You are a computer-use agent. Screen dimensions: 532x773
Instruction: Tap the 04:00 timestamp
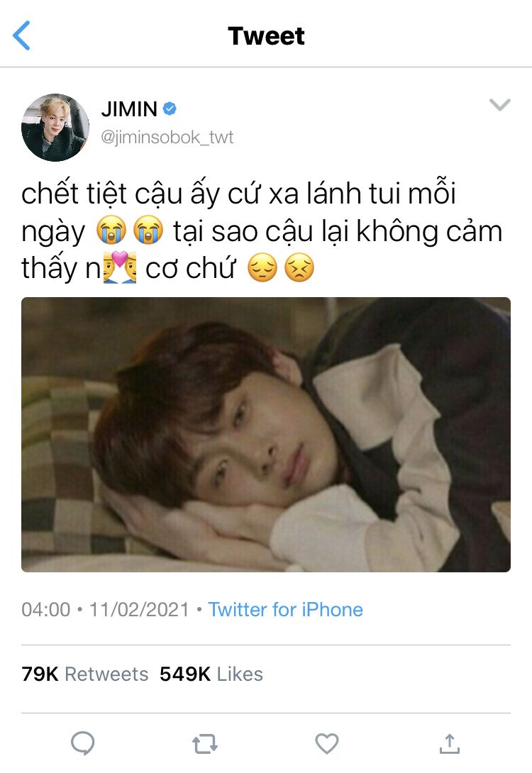point(46,610)
